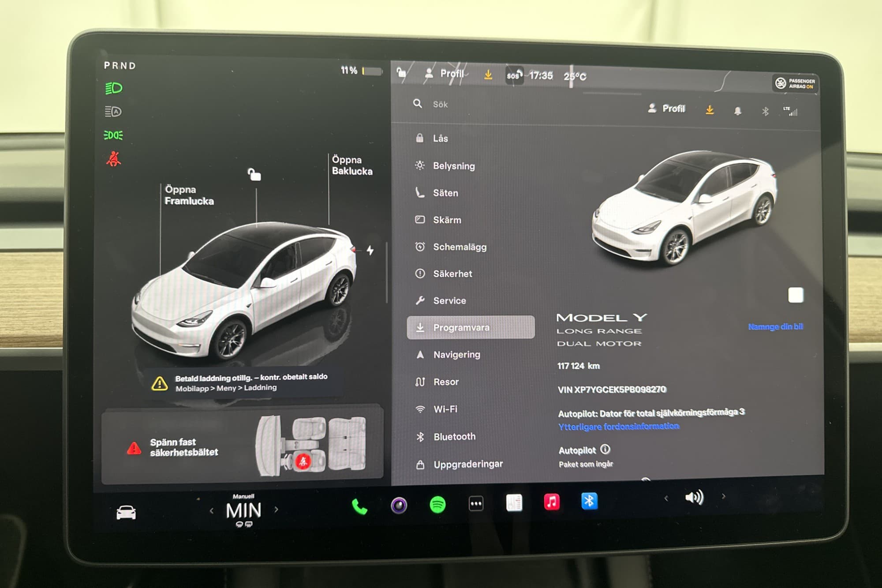
Task: Open the Bluetooth app in dock
Action: [x=590, y=501]
